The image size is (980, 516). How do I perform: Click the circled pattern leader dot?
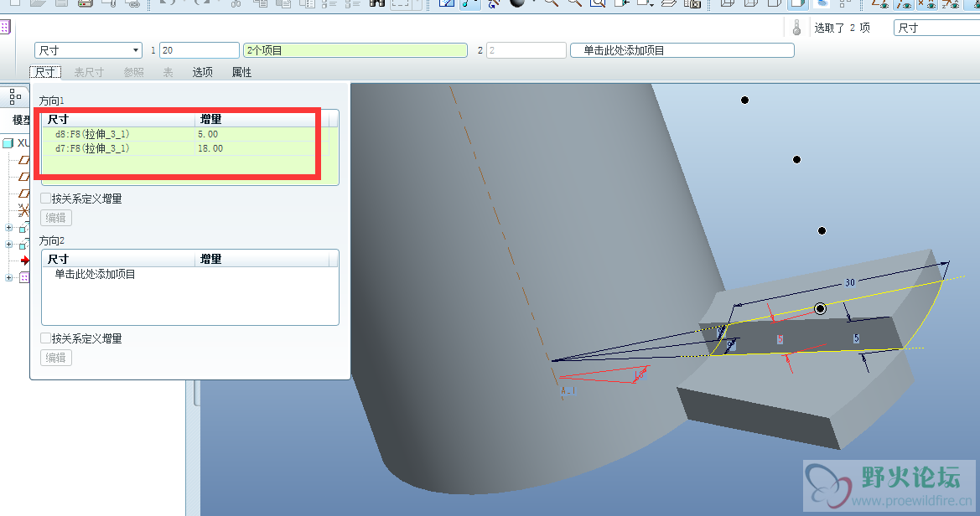point(820,308)
